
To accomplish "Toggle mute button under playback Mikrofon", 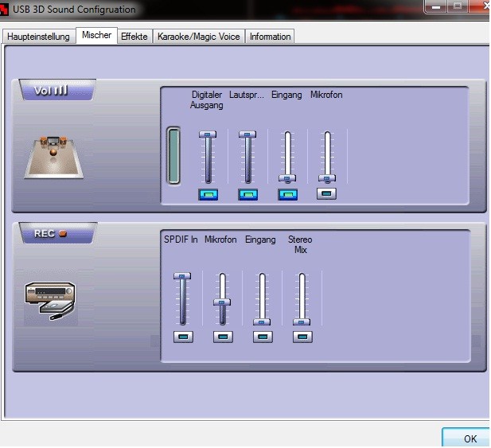I will pos(326,194).
